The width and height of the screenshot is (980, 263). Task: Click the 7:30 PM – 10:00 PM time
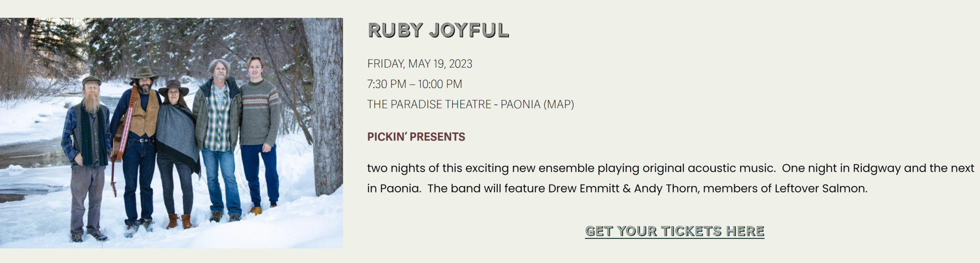(x=415, y=84)
